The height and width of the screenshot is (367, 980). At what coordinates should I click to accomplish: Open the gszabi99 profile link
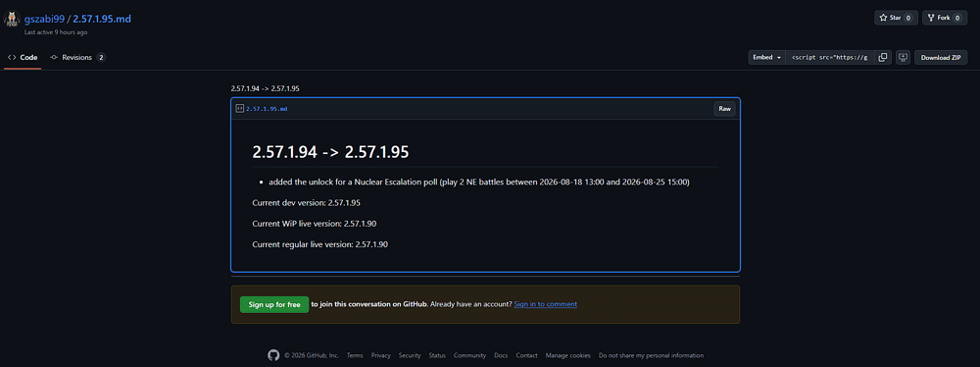44,19
